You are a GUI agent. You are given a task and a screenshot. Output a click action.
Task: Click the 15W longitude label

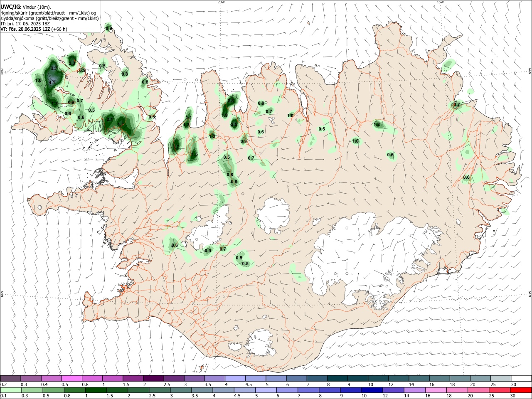(440, 2)
